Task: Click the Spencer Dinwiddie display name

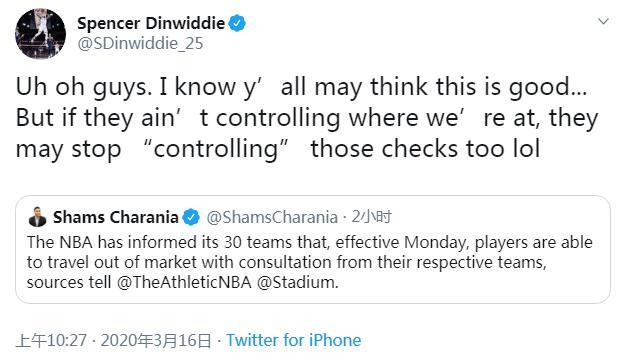Action: pos(151,23)
